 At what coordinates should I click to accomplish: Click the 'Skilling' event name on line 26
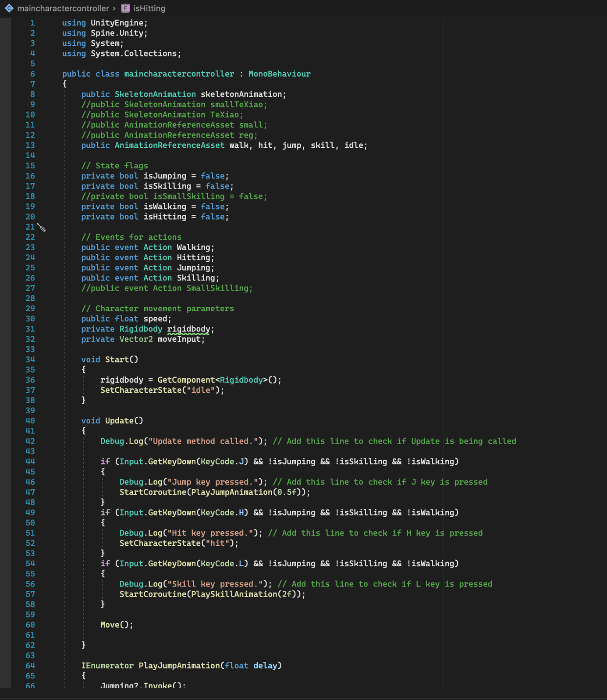196,278
